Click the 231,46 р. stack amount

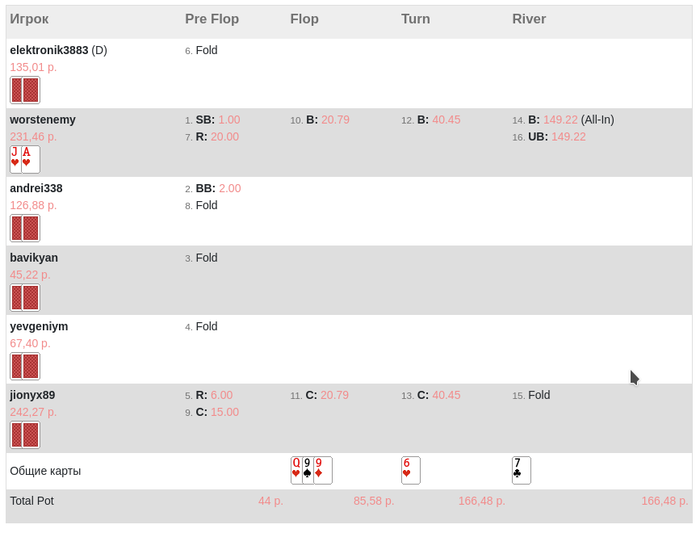point(33,136)
